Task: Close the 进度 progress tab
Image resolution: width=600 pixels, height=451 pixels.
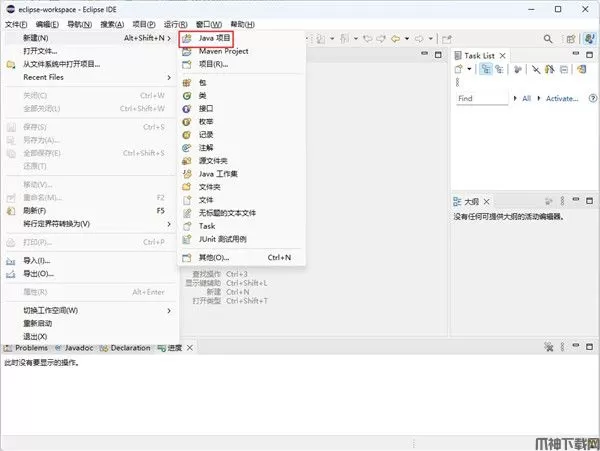Action: (189, 348)
